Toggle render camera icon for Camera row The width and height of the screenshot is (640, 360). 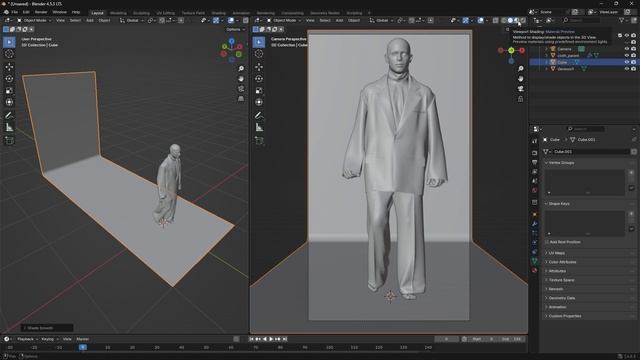[633, 49]
